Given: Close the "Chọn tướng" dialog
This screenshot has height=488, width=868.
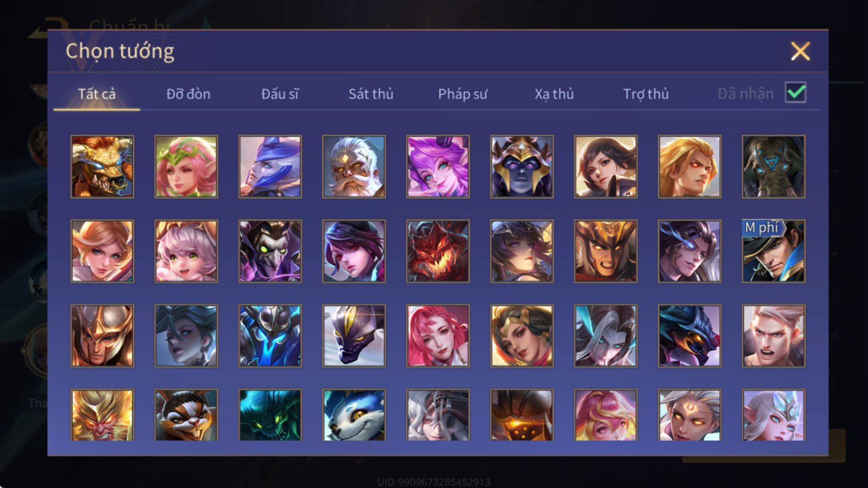Looking at the screenshot, I should point(800,51).
